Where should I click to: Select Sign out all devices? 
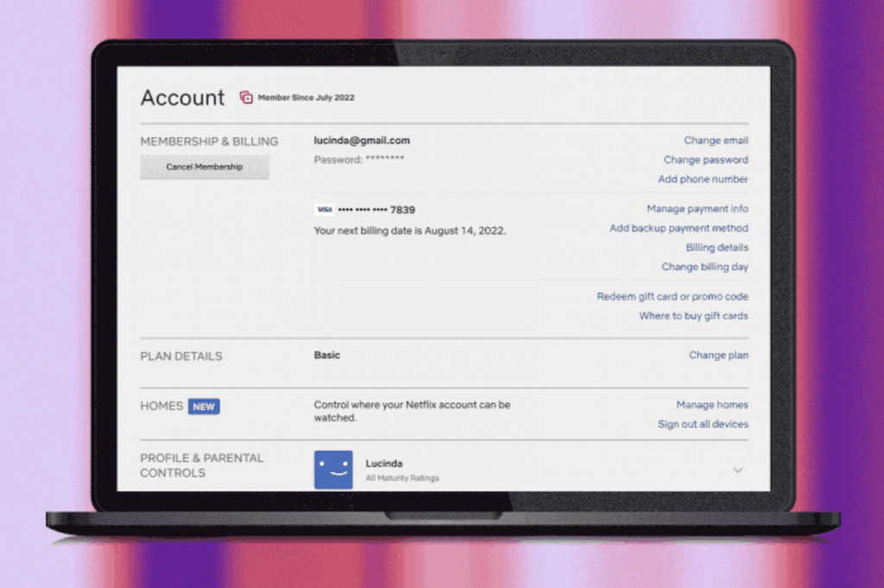pos(703,425)
